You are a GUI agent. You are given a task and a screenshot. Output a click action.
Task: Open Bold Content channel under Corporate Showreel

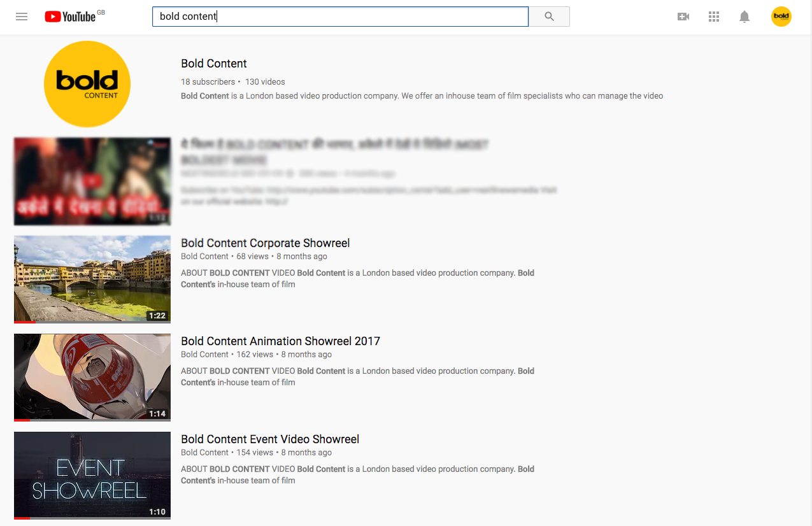tap(204, 257)
